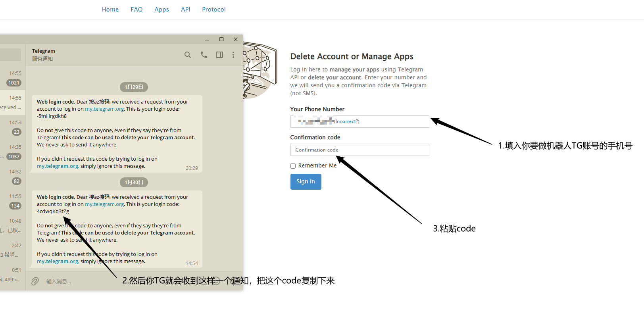Select chat with 134 unread badge
This screenshot has height=323, width=644.
[13, 201]
